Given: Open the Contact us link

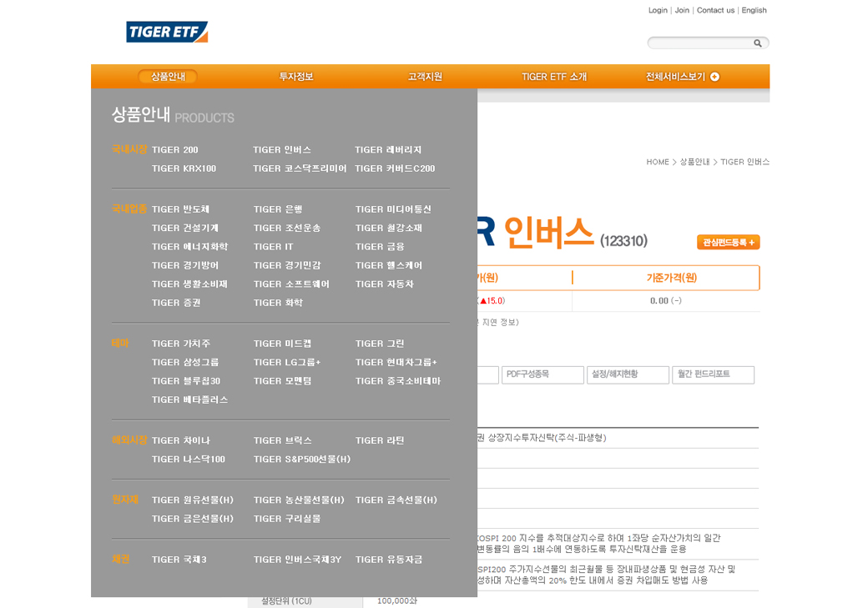Looking at the screenshot, I should pos(715,10).
